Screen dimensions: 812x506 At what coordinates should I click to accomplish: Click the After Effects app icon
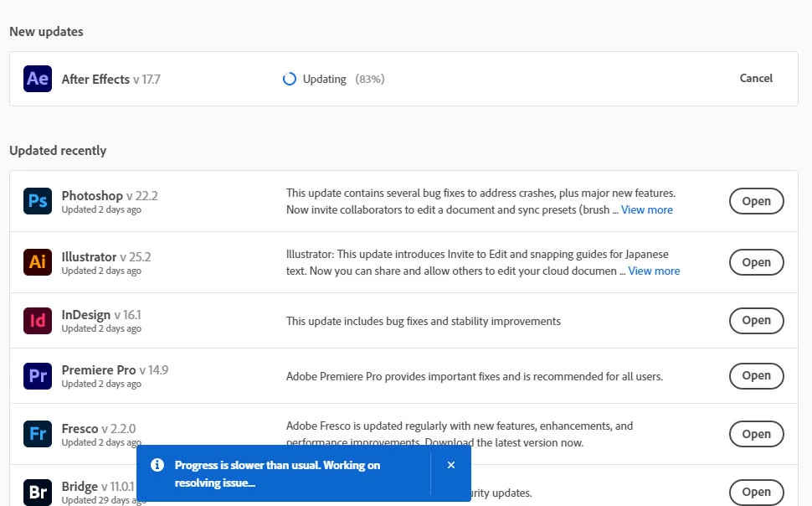tap(38, 79)
